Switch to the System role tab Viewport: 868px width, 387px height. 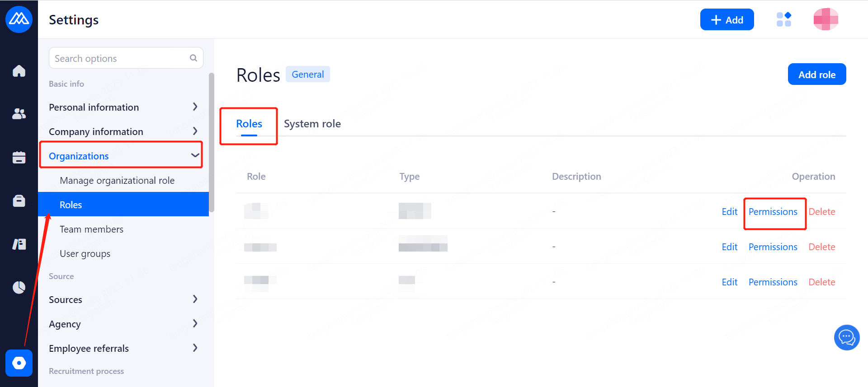pos(312,124)
